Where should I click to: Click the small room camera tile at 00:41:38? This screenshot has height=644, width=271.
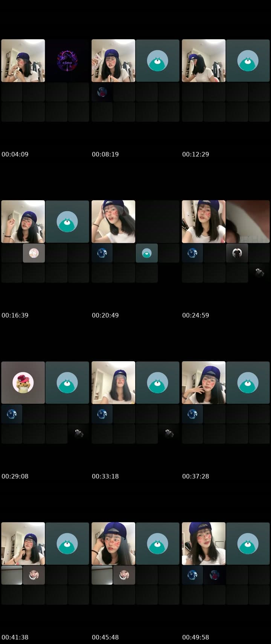pos(12,575)
